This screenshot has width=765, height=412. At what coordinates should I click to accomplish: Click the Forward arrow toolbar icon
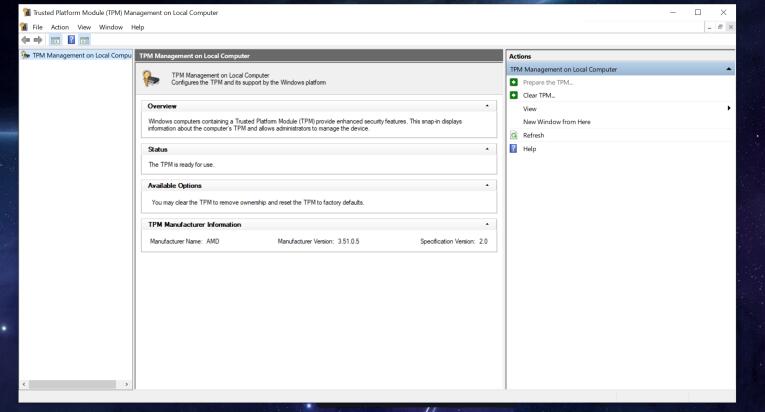pos(38,40)
